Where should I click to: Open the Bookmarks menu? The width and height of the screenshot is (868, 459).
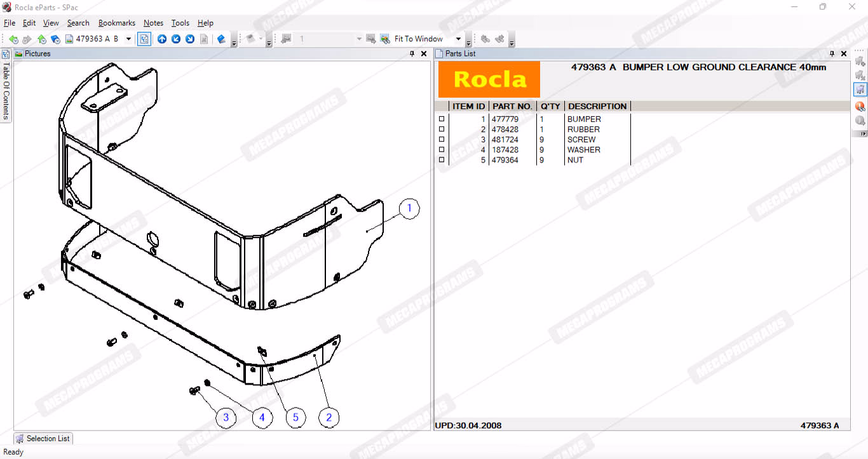(116, 23)
